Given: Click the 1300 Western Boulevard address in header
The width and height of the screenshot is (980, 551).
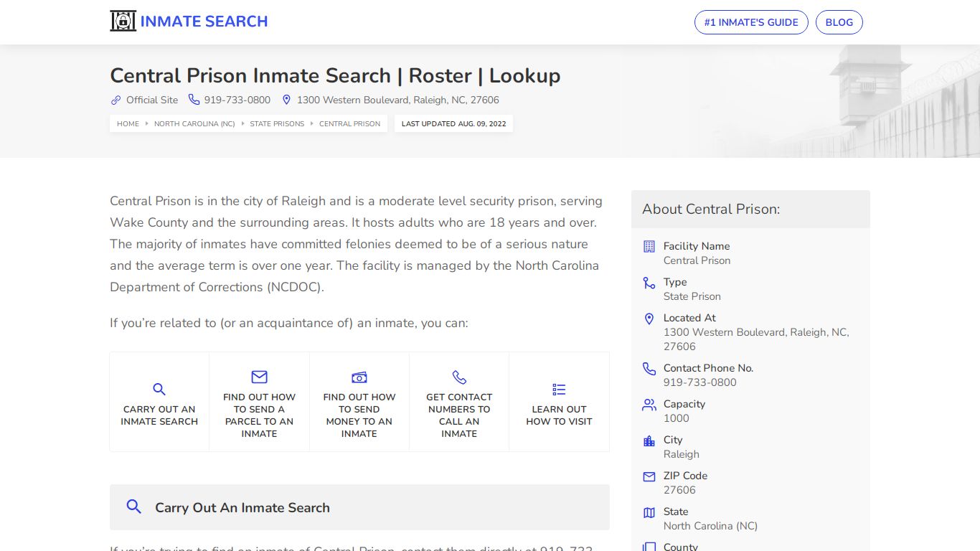Looking at the screenshot, I should 398,100.
